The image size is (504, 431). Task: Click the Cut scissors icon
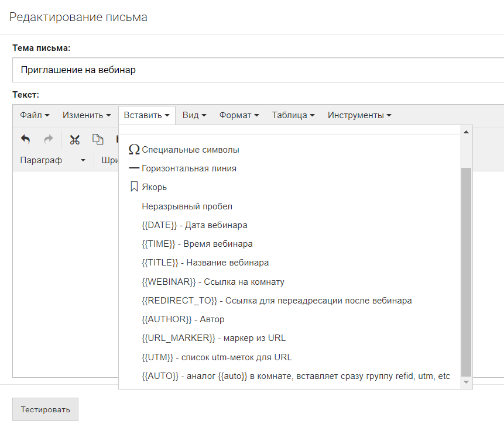(x=74, y=139)
